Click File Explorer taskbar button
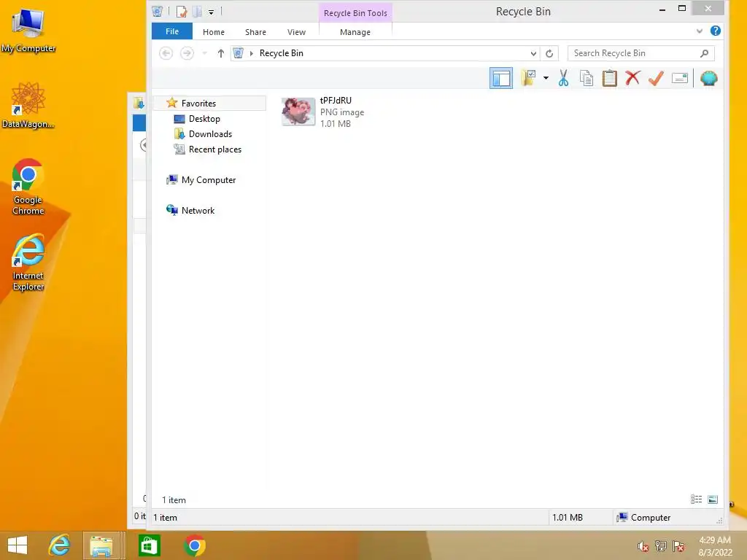The height and width of the screenshot is (560, 747). pos(101,545)
